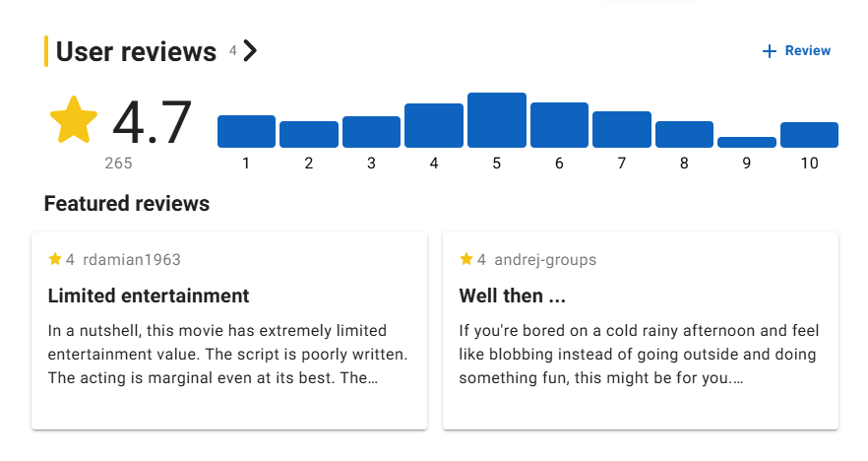Click the Review button to add a review
The image size is (868, 461).
pyautogui.click(x=796, y=51)
